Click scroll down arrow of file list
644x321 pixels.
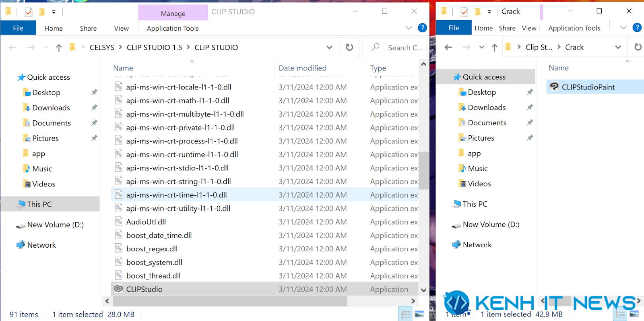423,290
